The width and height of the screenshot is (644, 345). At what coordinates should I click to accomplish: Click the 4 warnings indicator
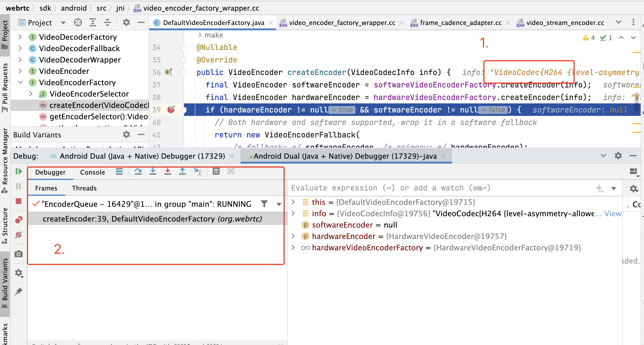tap(589, 38)
